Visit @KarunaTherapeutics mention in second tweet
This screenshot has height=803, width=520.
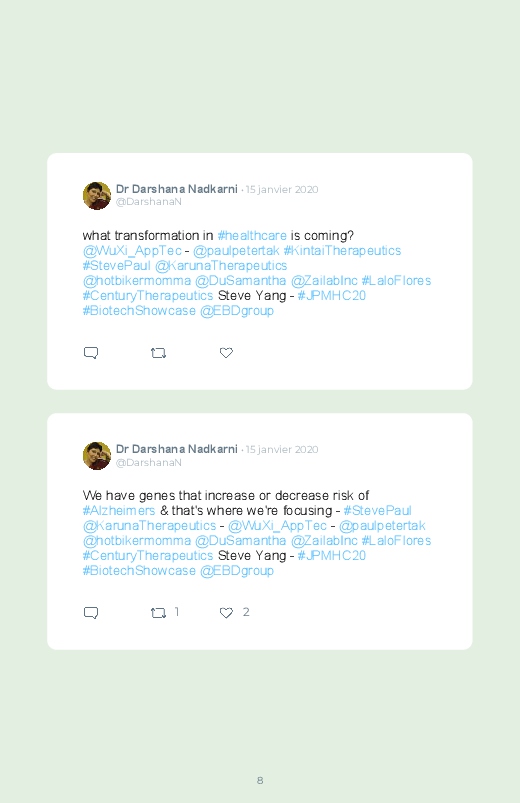[x=150, y=525]
